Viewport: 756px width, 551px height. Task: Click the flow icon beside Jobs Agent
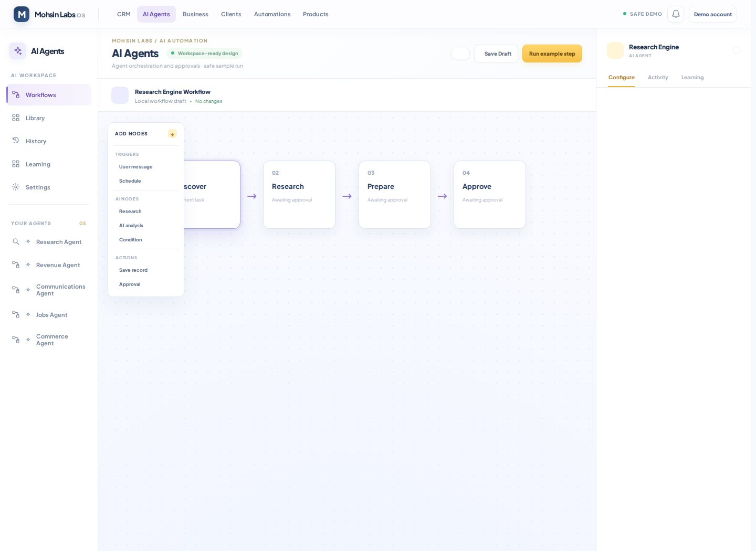(16, 315)
